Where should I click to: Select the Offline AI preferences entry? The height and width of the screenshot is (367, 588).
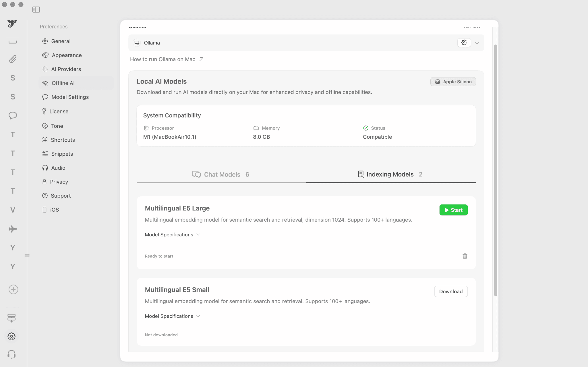tap(63, 83)
